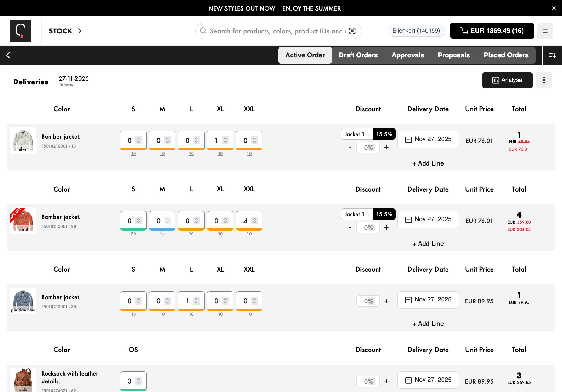562x392 pixels.
Task: Open the three-dot options menu near Analyse
Action: [x=544, y=80]
